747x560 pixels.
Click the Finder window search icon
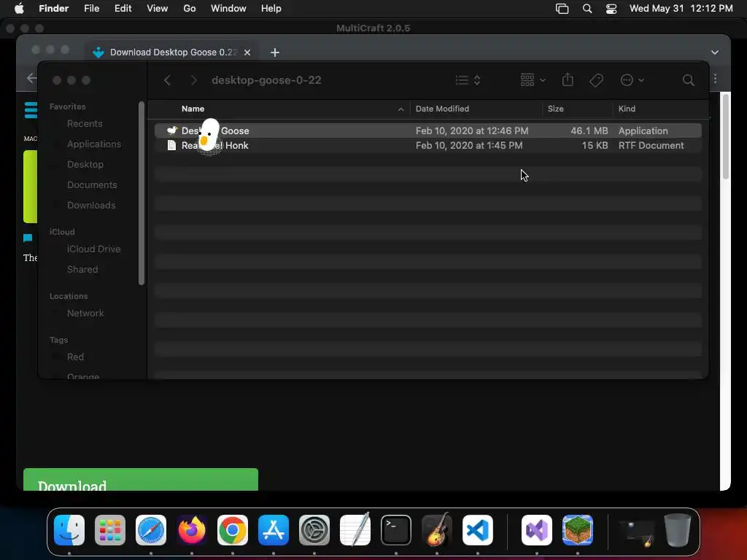689,80
